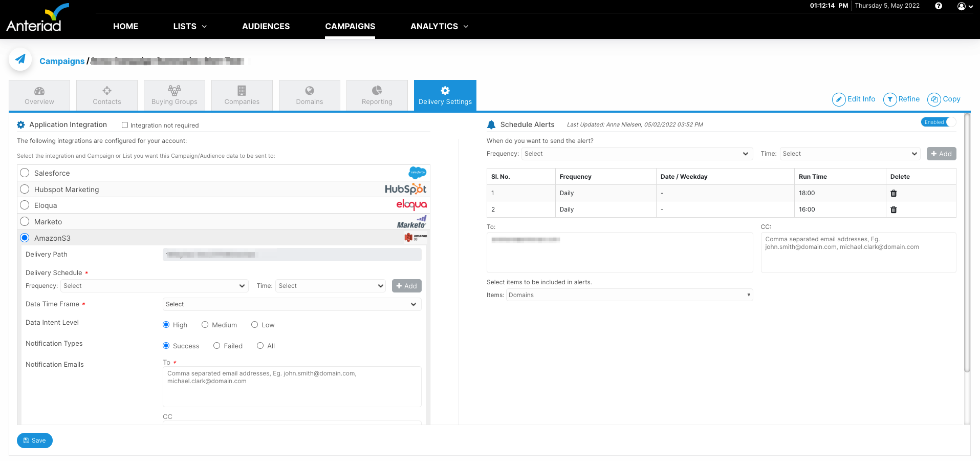Click the Domains globe icon
The height and width of the screenshot is (461, 980).
pyautogui.click(x=310, y=91)
